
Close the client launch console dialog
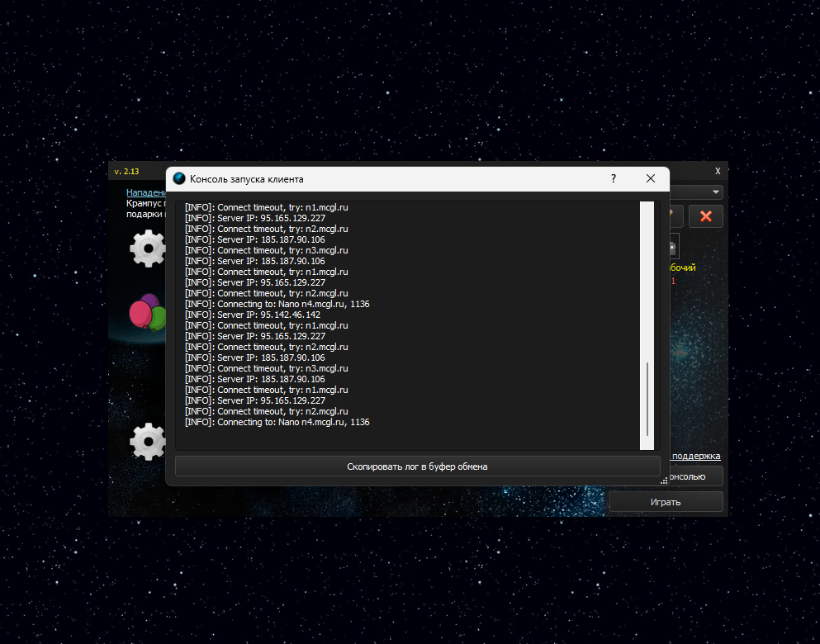tap(651, 178)
